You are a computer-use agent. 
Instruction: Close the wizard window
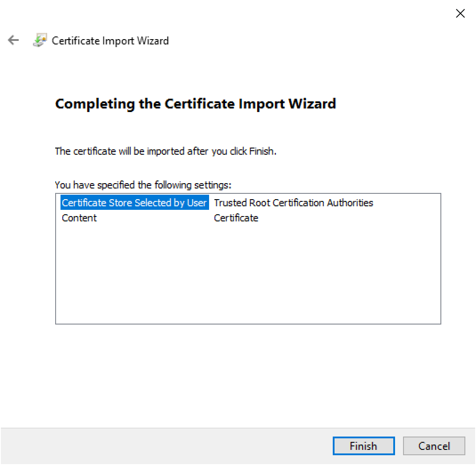(x=460, y=13)
